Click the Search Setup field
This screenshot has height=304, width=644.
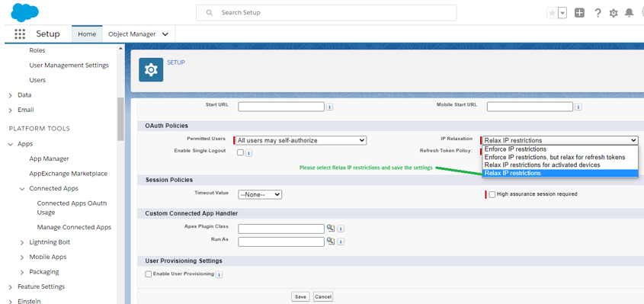coord(326,13)
